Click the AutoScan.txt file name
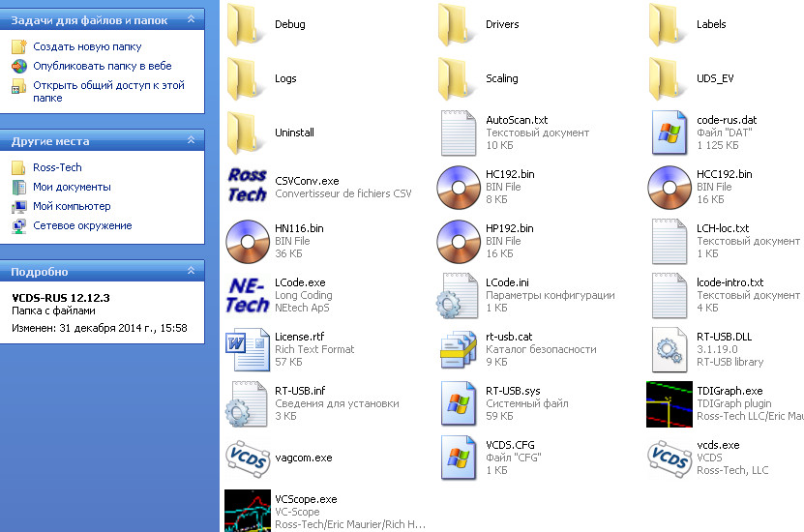804x532 pixels. [517, 121]
